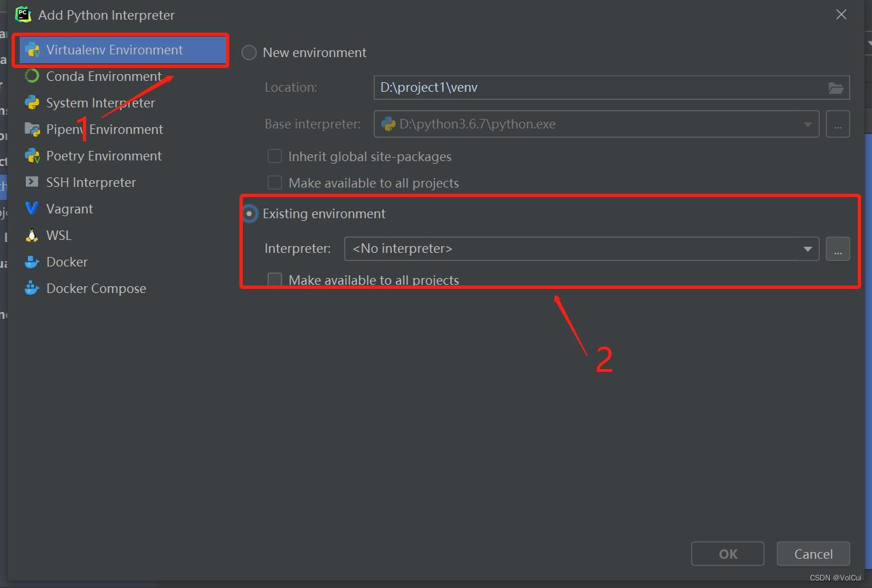Image resolution: width=872 pixels, height=588 pixels.
Task: Open the Base interpreter dropdown arrow
Action: tap(807, 124)
